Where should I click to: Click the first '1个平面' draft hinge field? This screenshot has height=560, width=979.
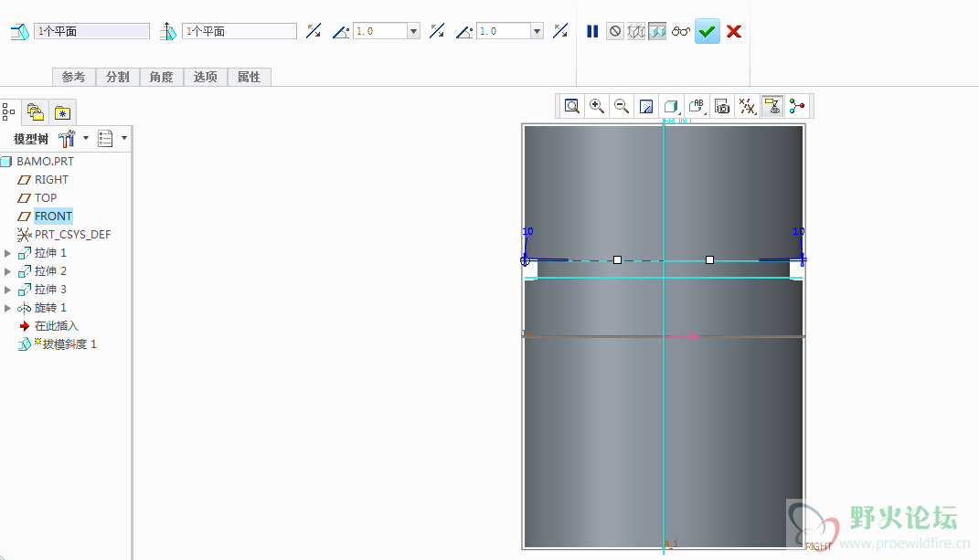point(91,31)
